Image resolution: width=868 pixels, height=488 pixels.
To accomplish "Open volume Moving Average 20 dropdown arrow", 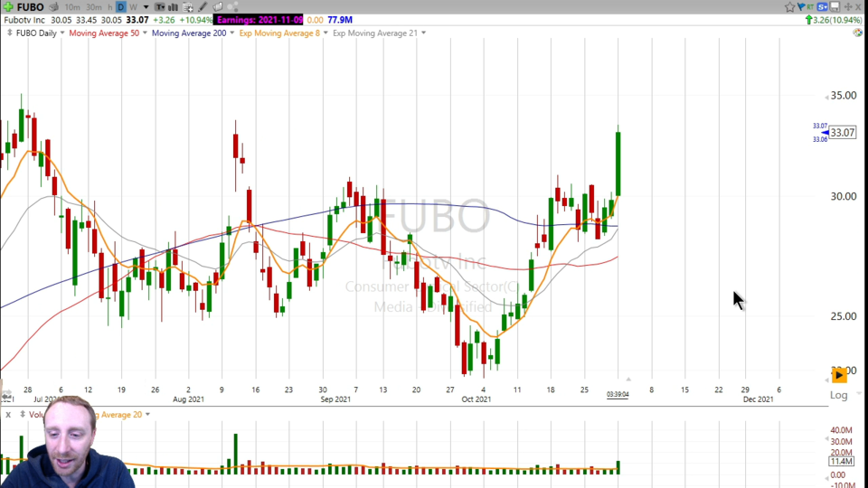I will [147, 415].
